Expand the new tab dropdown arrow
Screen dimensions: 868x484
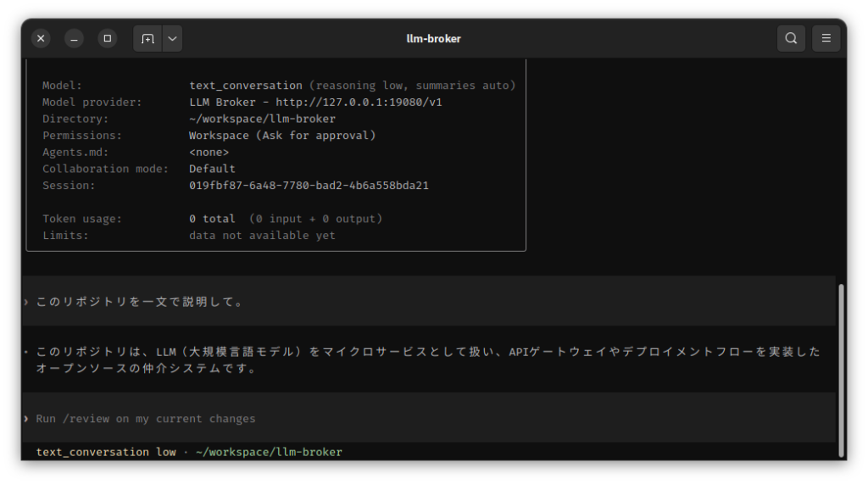[173, 39]
